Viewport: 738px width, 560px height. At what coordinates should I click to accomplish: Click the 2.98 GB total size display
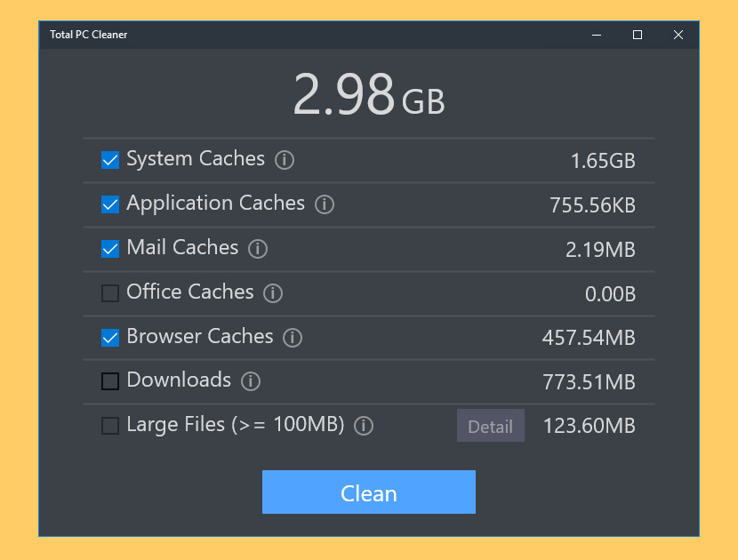(368, 94)
